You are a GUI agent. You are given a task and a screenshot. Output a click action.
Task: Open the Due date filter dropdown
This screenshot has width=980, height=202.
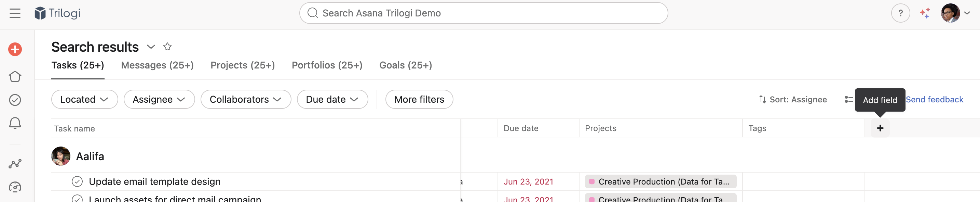332,100
